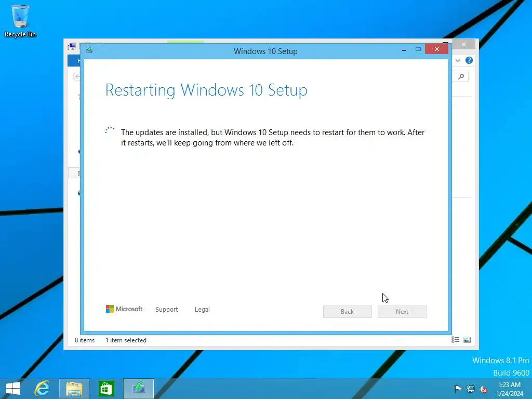The image size is (532, 399).
Task: Open the Action Center flag icon
Action: pos(458,389)
